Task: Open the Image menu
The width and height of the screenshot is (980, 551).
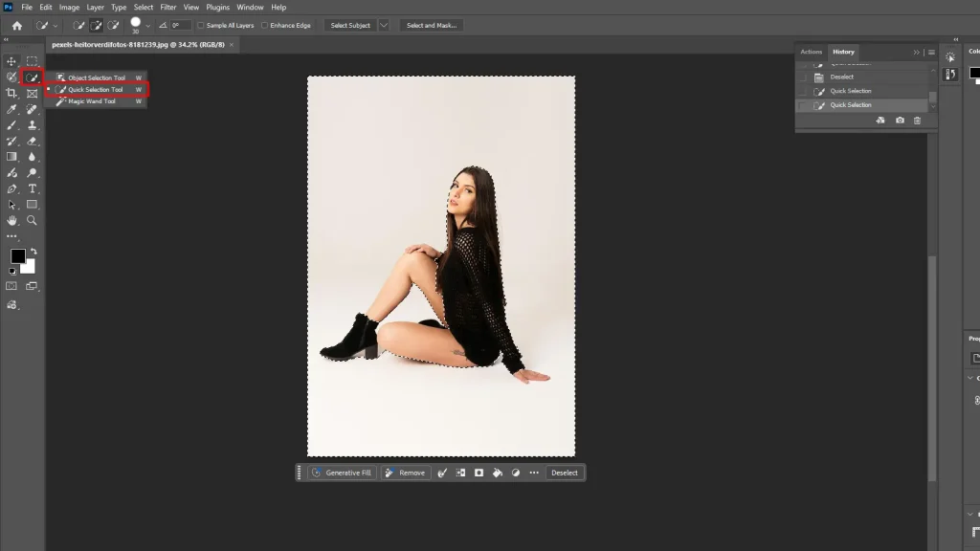Action: tap(69, 8)
